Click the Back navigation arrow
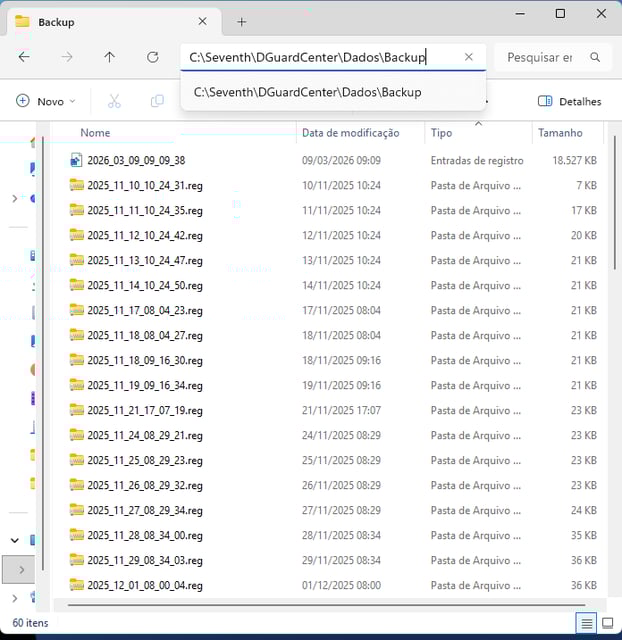The image size is (622, 640). pos(24,57)
